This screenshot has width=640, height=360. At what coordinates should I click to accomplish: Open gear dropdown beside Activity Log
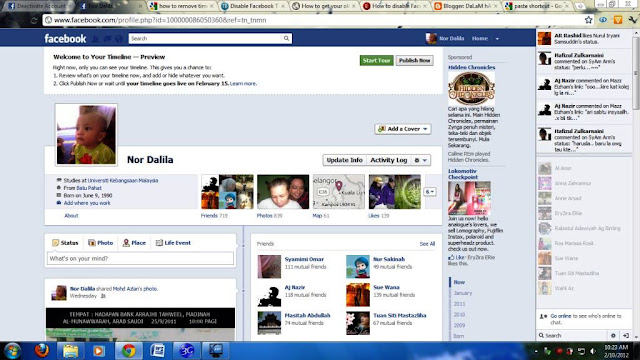click(421, 160)
